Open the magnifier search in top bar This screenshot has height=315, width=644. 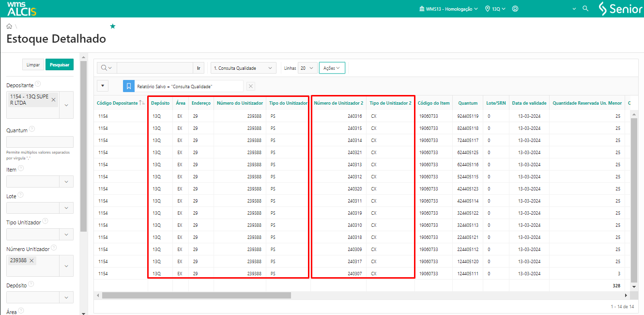tap(585, 9)
